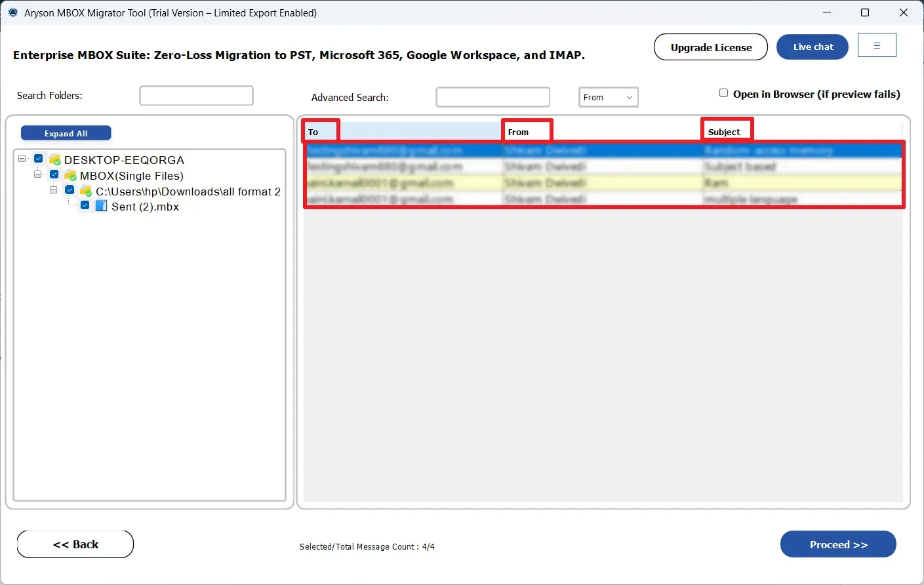Close the Aryson MBOX Migrator window
Viewport: 924px width, 585px height.
(904, 12)
